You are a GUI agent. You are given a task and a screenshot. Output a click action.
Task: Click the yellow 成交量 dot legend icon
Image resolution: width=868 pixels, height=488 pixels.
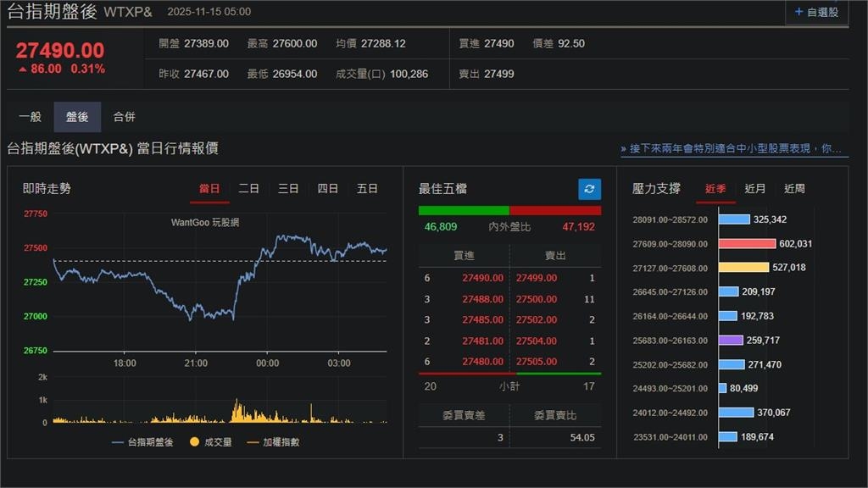(x=192, y=441)
